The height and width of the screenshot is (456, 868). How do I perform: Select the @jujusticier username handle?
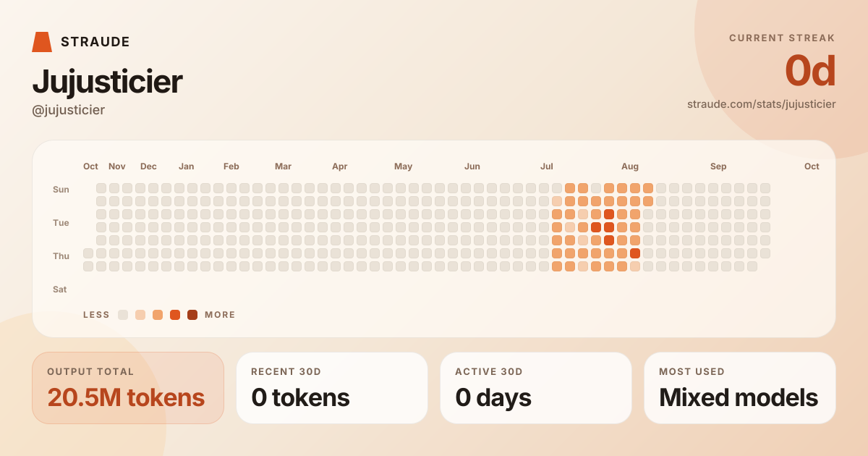pyautogui.click(x=69, y=110)
